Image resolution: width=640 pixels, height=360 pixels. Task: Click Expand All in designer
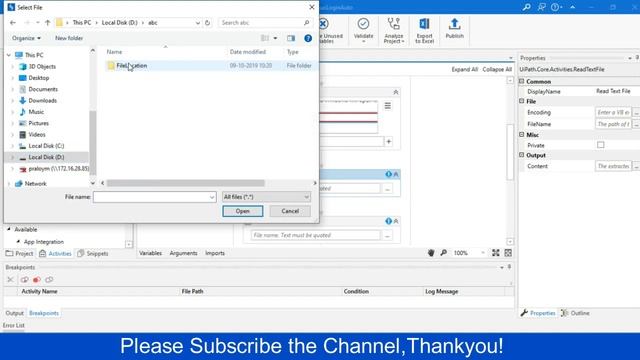coord(464,69)
